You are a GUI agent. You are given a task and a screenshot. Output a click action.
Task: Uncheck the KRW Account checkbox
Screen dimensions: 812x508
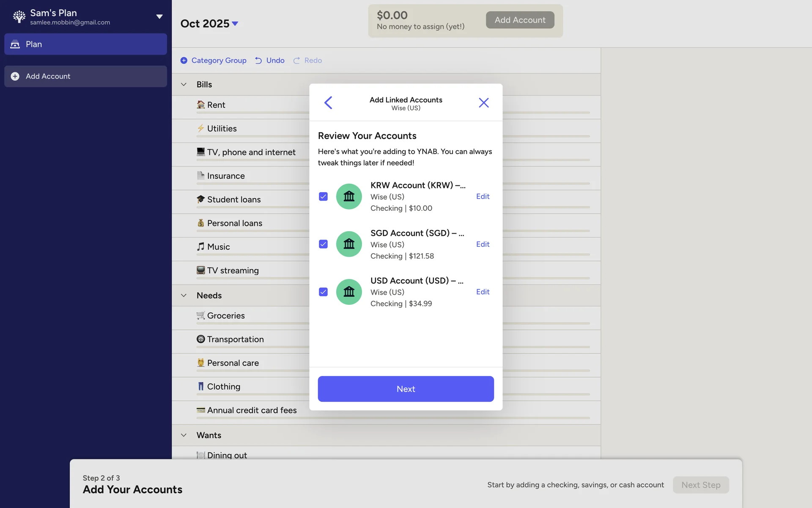323,196
